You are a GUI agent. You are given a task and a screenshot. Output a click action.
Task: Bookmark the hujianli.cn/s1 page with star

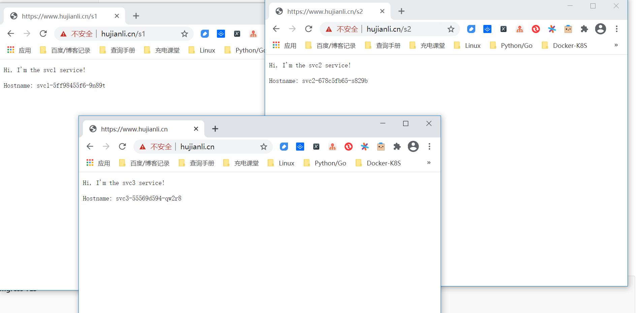click(x=184, y=34)
